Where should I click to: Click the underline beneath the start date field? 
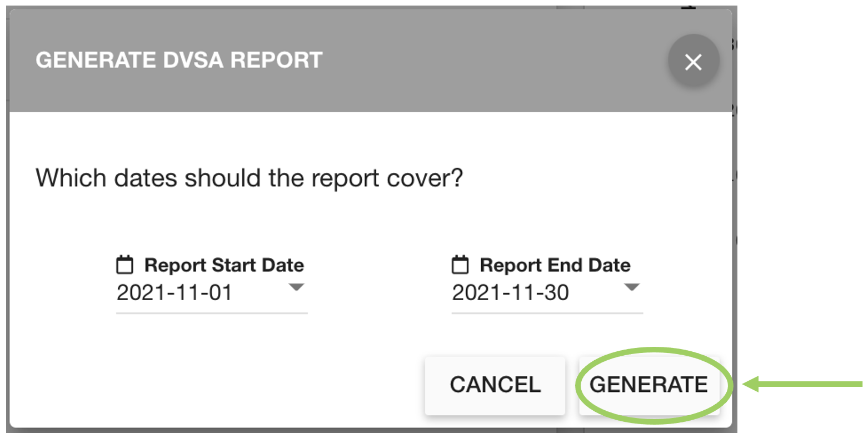coord(212,313)
